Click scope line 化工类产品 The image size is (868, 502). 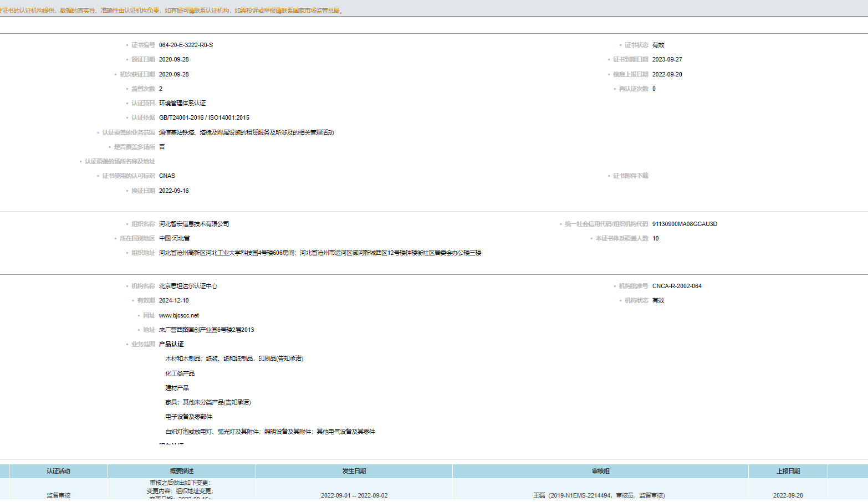point(180,373)
